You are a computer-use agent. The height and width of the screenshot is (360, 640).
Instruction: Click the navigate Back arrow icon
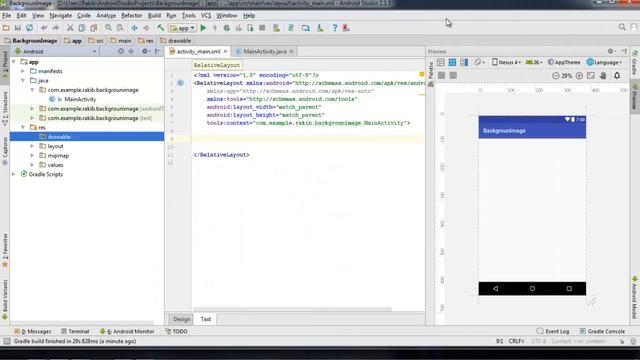tap(134, 28)
